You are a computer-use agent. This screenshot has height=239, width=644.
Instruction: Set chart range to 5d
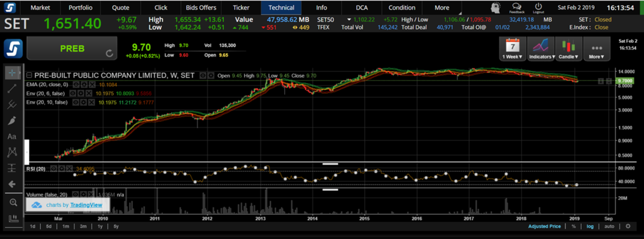[x=48, y=226]
